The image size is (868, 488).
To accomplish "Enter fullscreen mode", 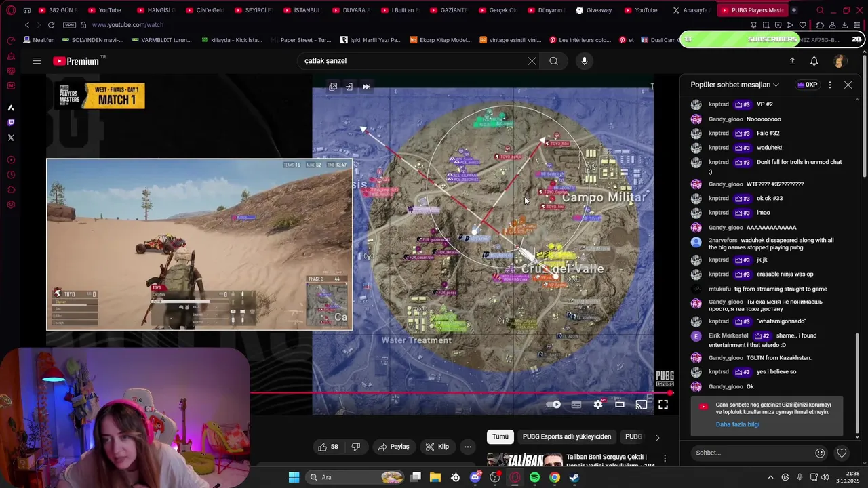I will coord(663,405).
